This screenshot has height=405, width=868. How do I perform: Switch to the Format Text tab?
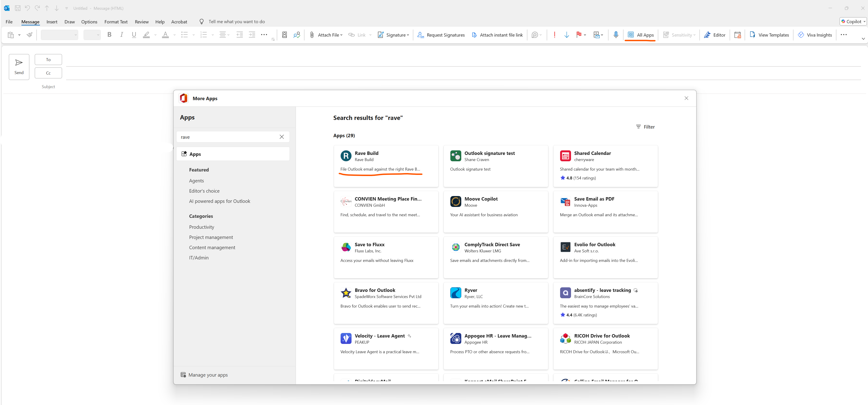click(x=116, y=22)
